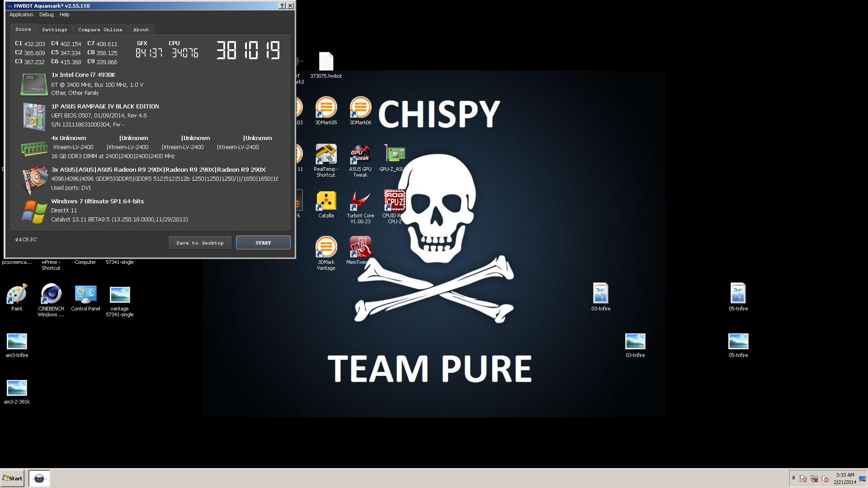Click the wPrime - Shortcut label
Image resolution: width=868 pixels, height=488 pixels.
(51, 265)
